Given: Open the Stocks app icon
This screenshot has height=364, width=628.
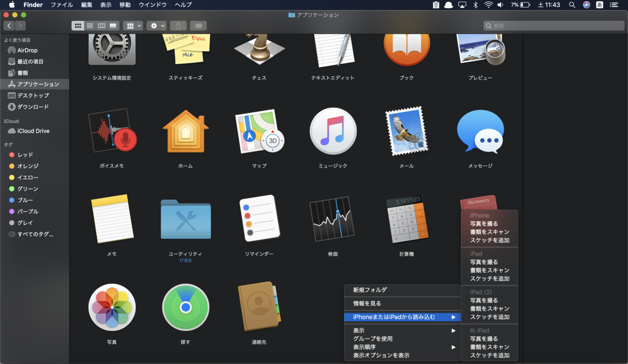Looking at the screenshot, I should 333,219.
